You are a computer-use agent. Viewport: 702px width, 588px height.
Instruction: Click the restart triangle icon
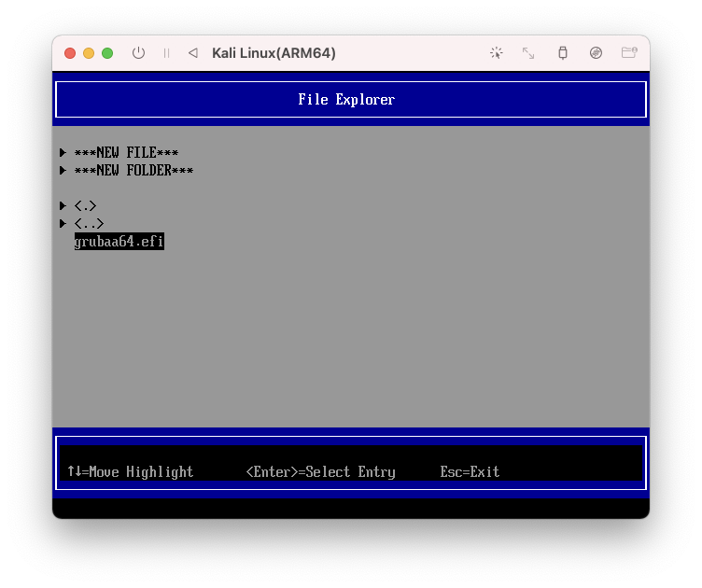(x=193, y=53)
